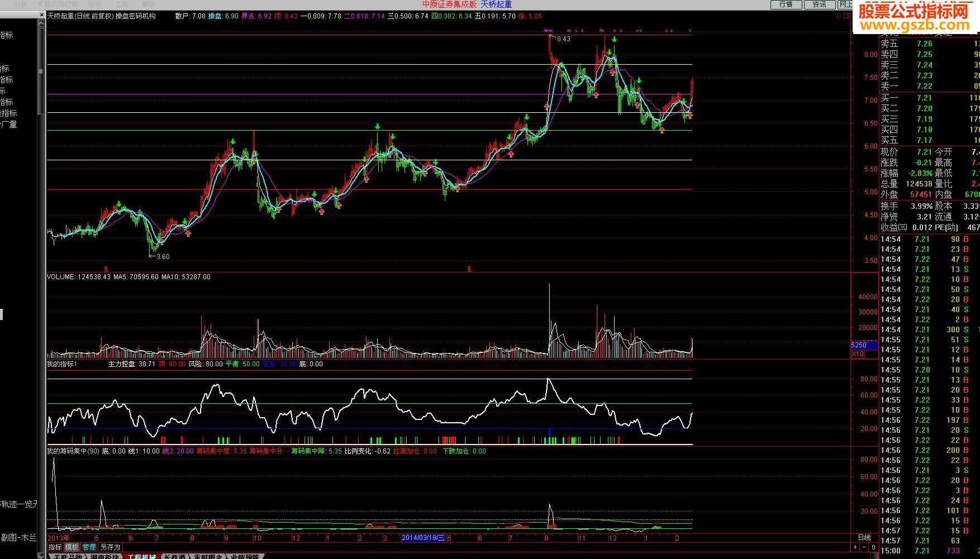The image size is (980, 559).
Task: Click the 行情 button at top right
Action: pos(786,4)
